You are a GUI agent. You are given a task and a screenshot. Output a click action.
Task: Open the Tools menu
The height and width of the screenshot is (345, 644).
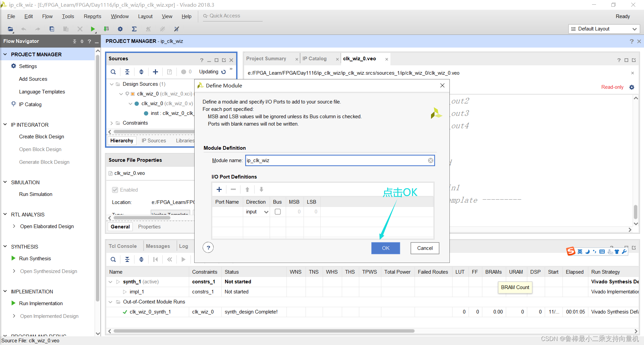68,16
